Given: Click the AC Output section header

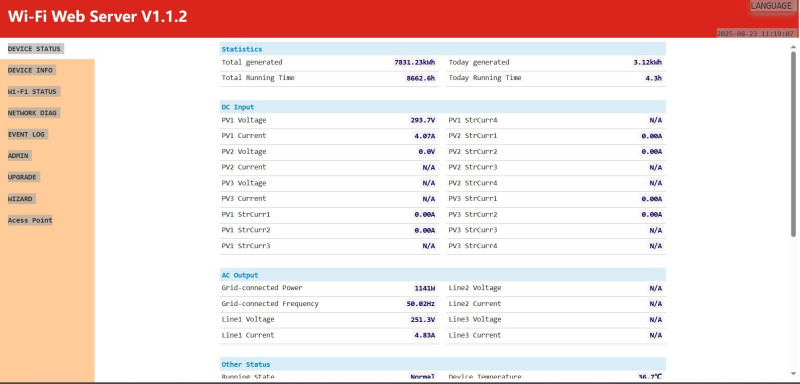Looking at the screenshot, I should 442,275.
